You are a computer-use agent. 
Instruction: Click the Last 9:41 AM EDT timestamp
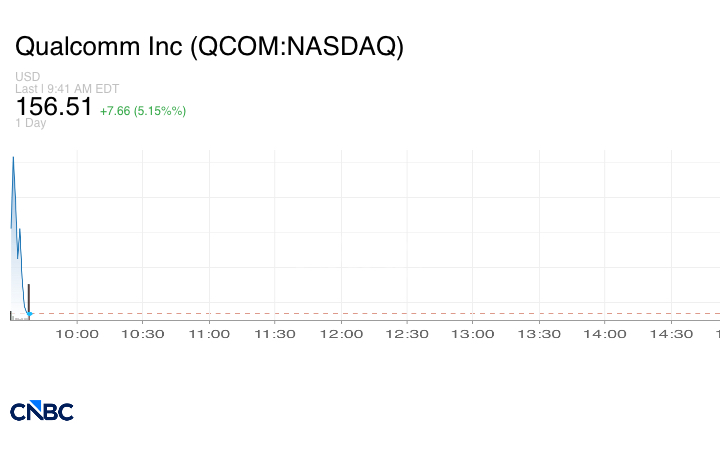67,89
